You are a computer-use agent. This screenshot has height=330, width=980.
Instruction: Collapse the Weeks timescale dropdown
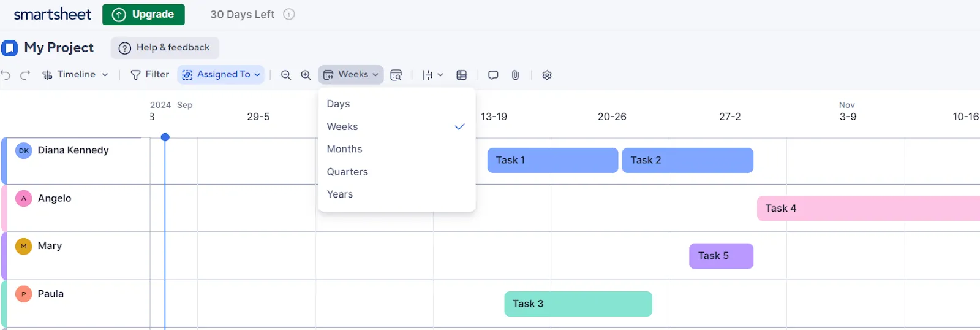click(351, 75)
